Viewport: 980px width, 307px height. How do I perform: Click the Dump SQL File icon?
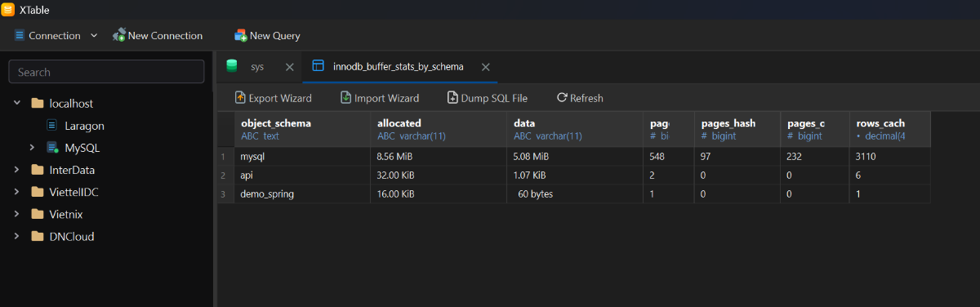[453, 98]
